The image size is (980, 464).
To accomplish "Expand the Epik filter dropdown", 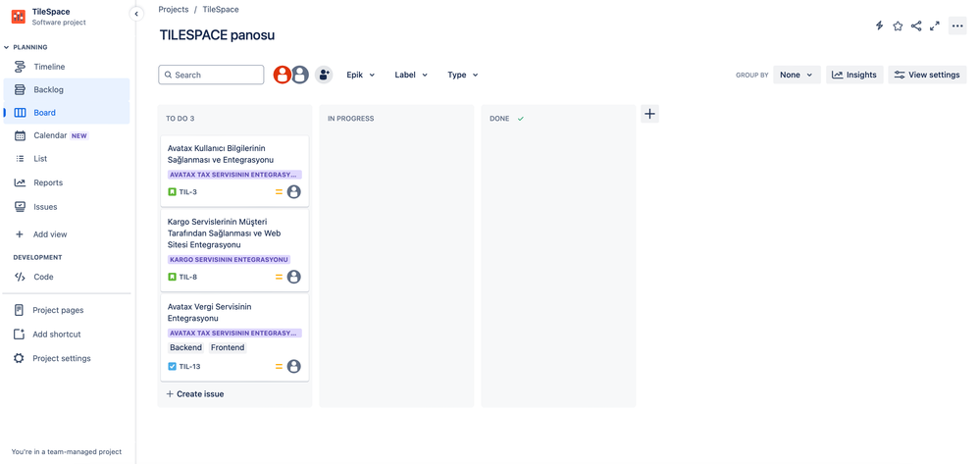I will 361,75.
